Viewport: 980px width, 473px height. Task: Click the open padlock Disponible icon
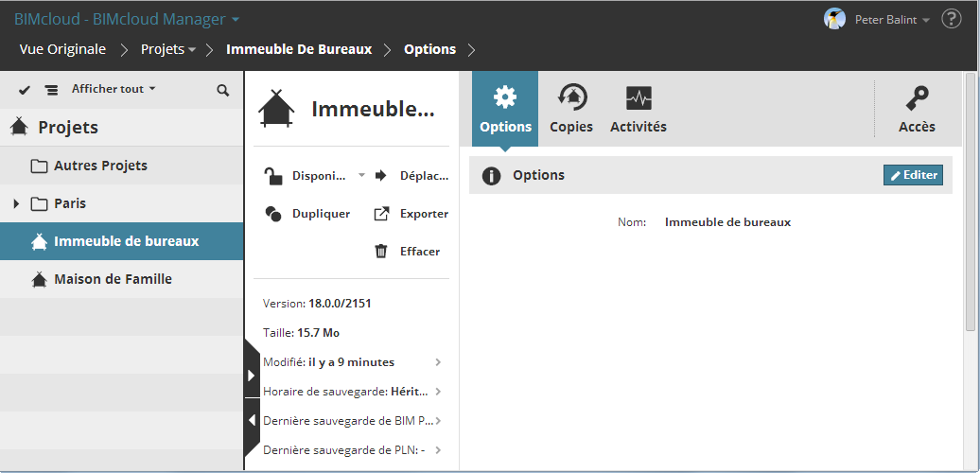[272, 176]
